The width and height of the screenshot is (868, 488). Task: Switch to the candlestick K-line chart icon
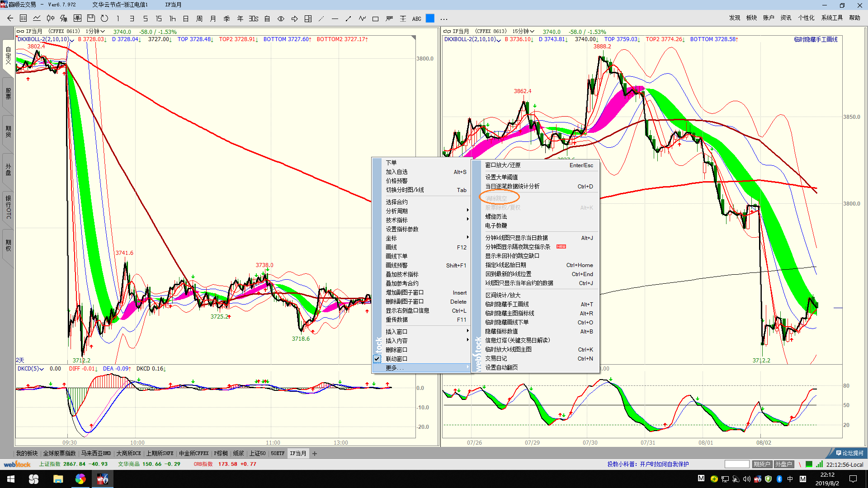point(51,19)
